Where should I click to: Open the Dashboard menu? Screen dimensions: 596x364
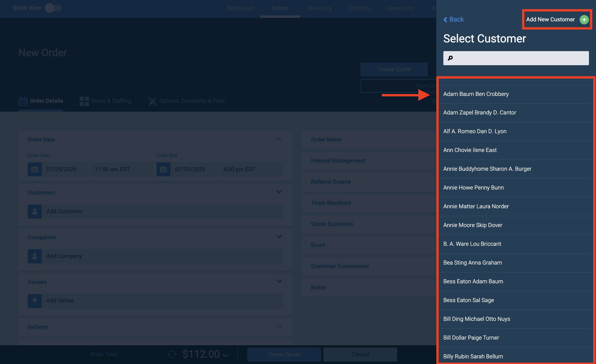click(x=240, y=8)
